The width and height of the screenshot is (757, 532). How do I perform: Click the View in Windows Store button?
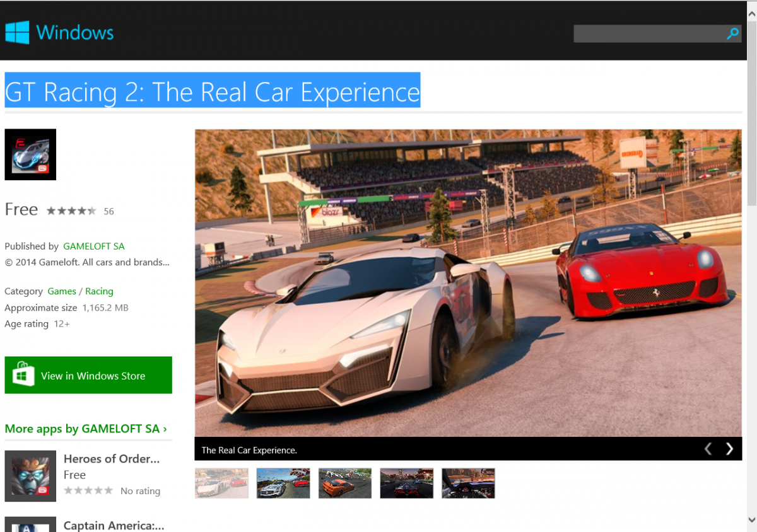[x=88, y=375]
